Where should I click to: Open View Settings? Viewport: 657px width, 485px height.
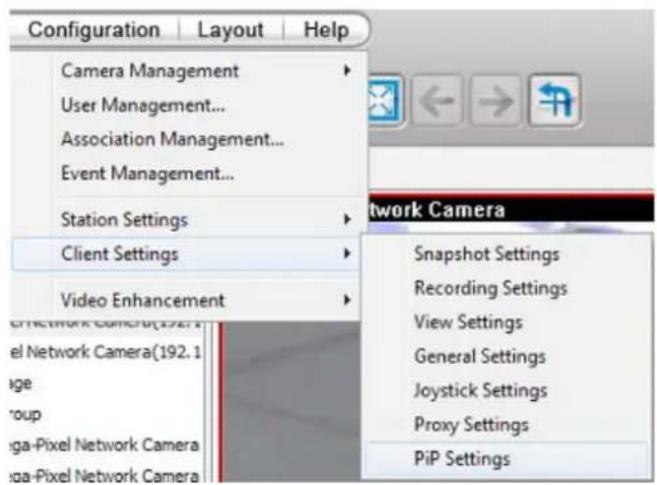pos(507,322)
